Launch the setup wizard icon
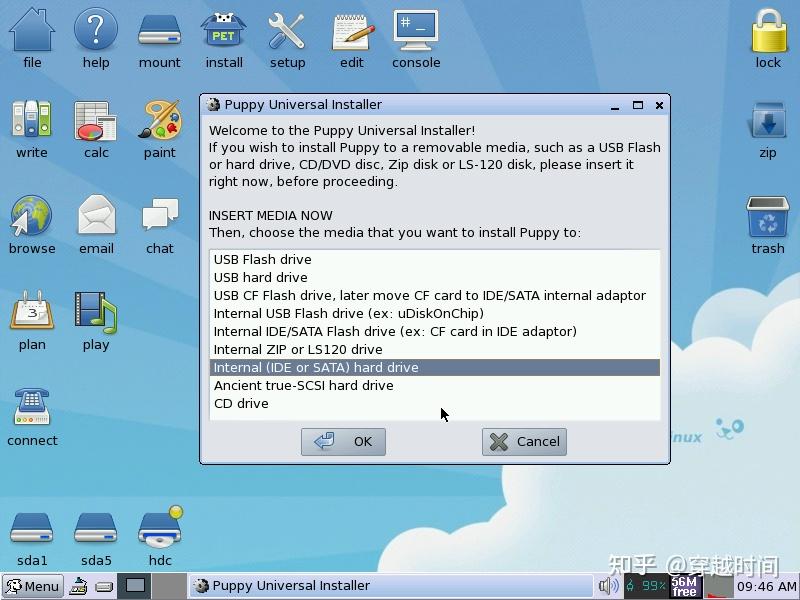This screenshot has width=800, height=600. click(x=287, y=30)
